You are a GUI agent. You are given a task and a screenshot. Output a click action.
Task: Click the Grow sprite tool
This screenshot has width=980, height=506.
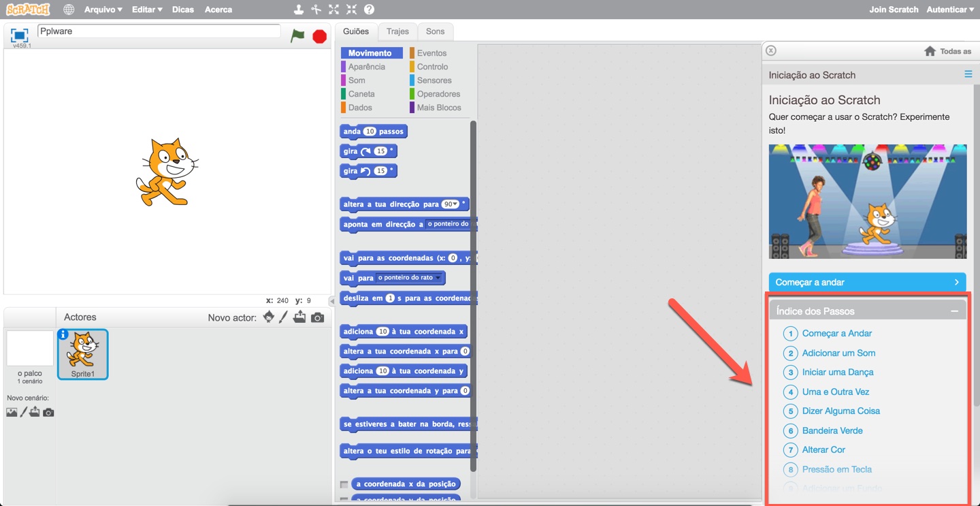tap(333, 10)
